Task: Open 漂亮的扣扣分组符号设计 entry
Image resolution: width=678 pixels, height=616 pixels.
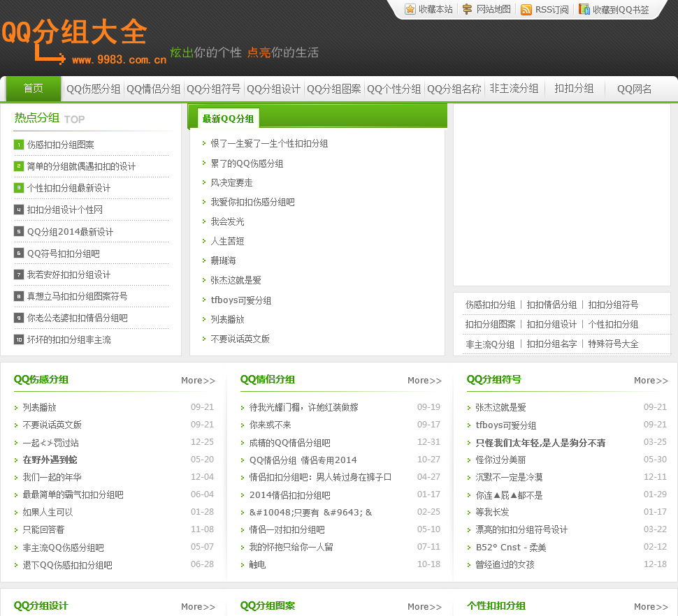Action: point(521,529)
